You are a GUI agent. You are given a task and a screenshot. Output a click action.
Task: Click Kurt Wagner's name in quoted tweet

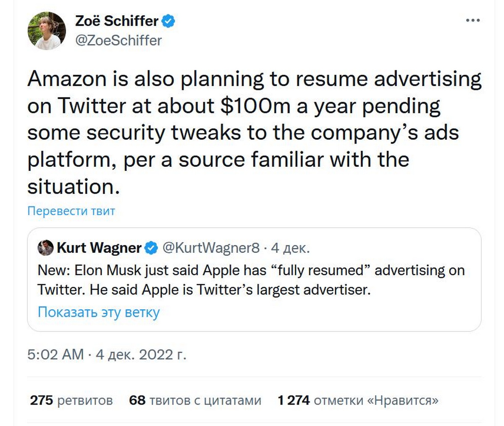pos(99,248)
